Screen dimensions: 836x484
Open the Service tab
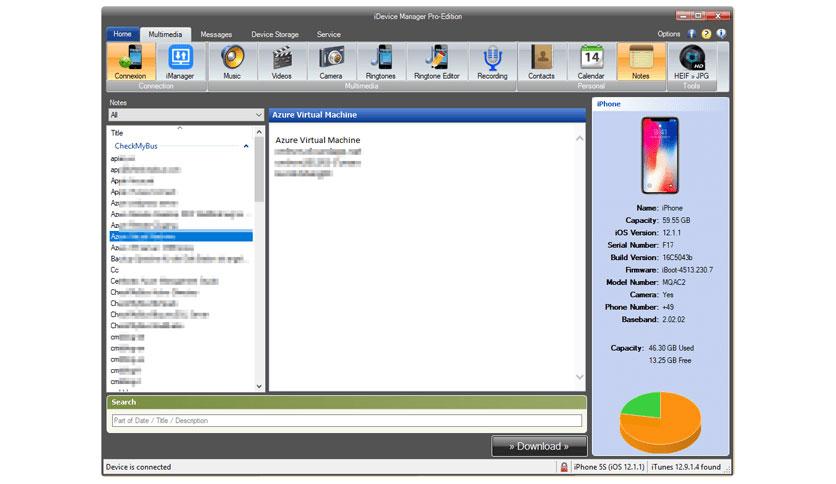click(x=328, y=34)
